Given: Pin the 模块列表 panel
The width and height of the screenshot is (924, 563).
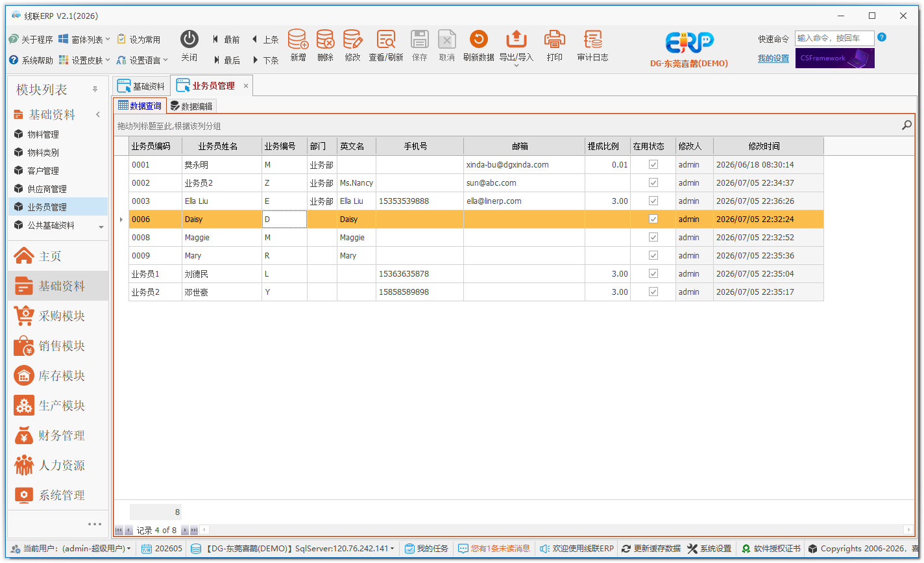Looking at the screenshot, I should (x=95, y=89).
